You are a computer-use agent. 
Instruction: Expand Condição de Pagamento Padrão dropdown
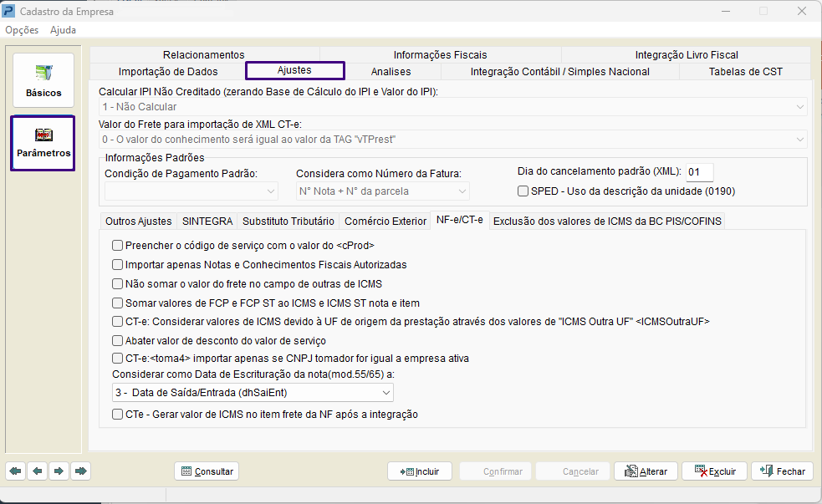(x=191, y=191)
